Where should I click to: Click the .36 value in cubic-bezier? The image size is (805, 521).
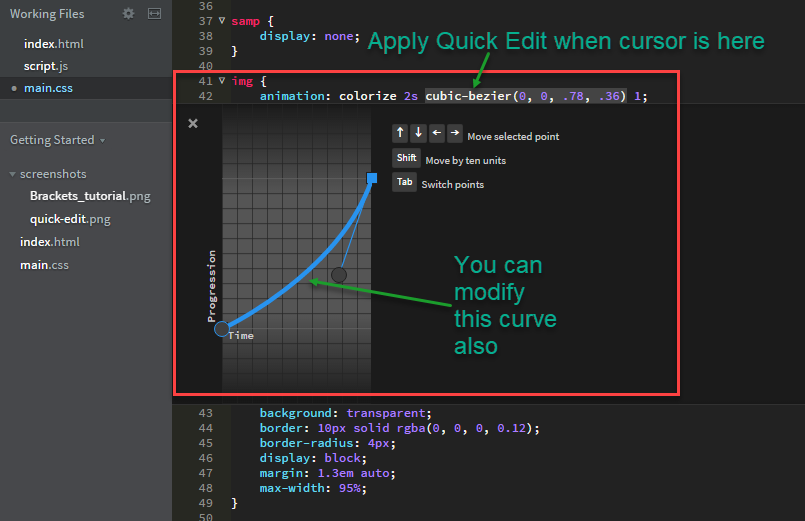pos(609,96)
